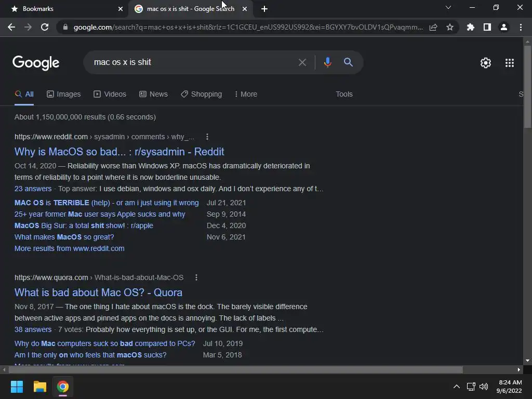Click the forward navigation arrow
This screenshot has height=399, width=532.
[x=28, y=27]
